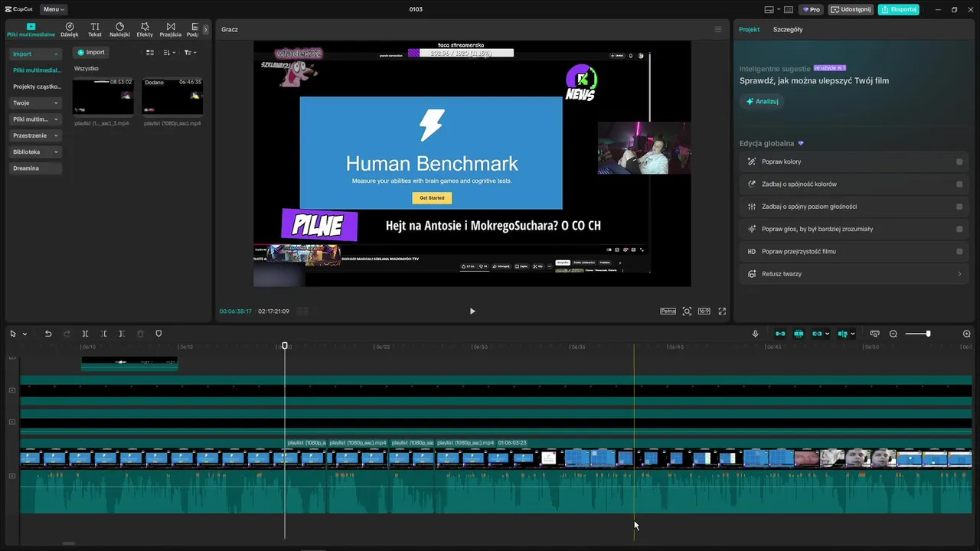This screenshot has height=551, width=980.
Task: Click the zoom out magnifier on timeline
Action: pyautogui.click(x=893, y=334)
